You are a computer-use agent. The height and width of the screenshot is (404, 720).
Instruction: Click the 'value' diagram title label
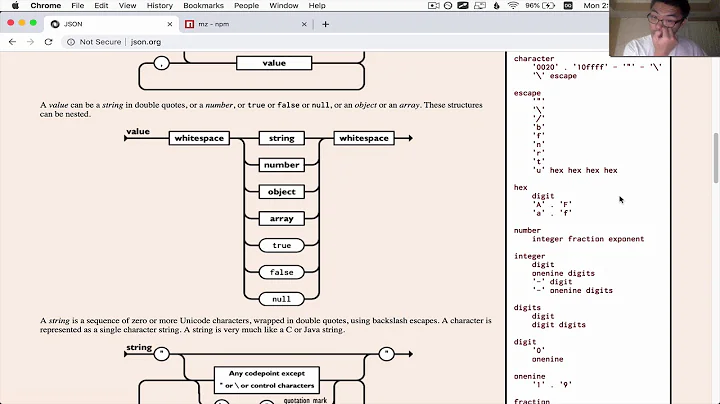[x=138, y=131]
